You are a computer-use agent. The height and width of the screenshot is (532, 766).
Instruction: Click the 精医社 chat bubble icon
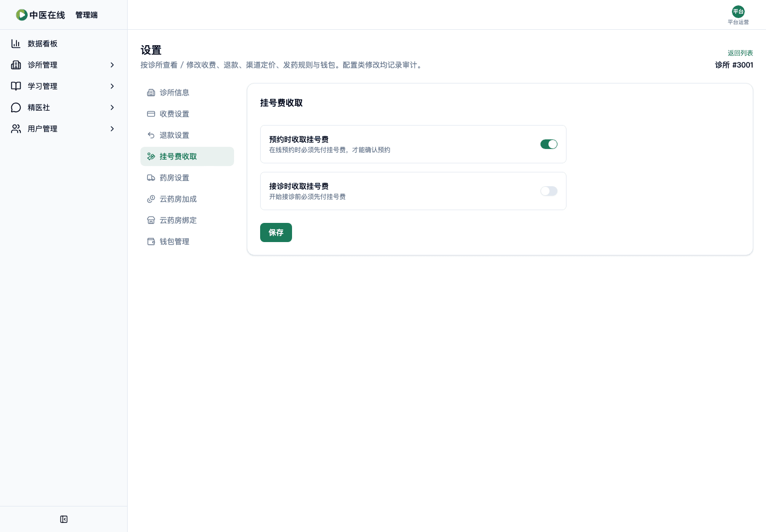(x=16, y=107)
